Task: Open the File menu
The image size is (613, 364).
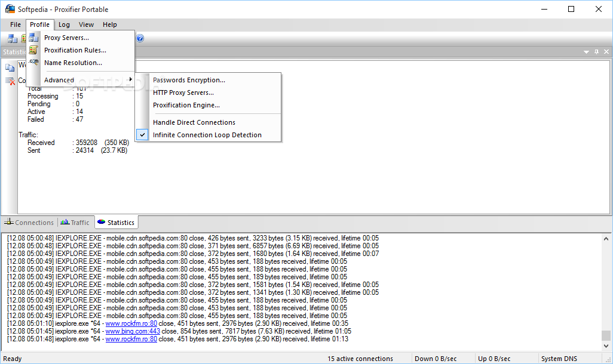Action: (16, 24)
